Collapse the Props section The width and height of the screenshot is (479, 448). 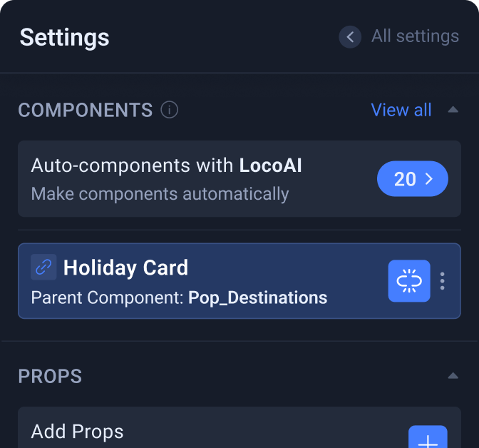click(453, 376)
